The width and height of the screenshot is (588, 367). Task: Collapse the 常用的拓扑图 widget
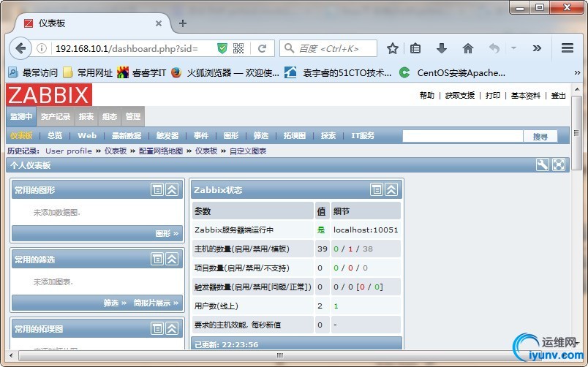(x=172, y=329)
